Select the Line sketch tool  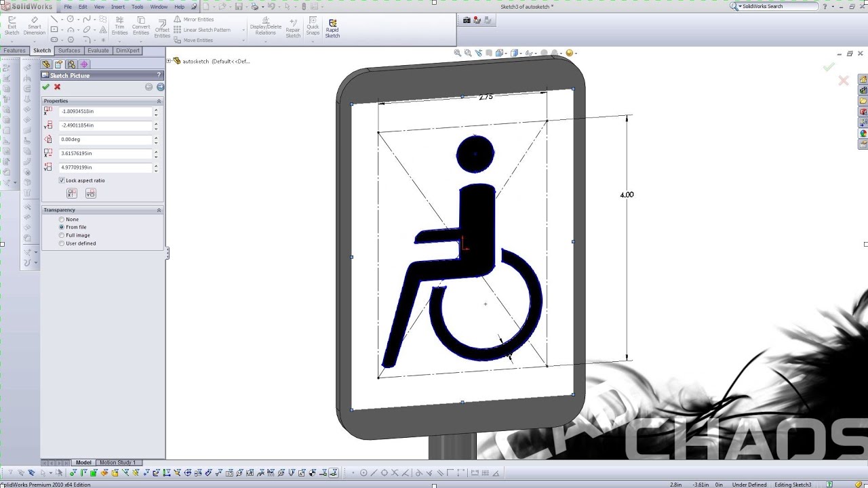54,20
